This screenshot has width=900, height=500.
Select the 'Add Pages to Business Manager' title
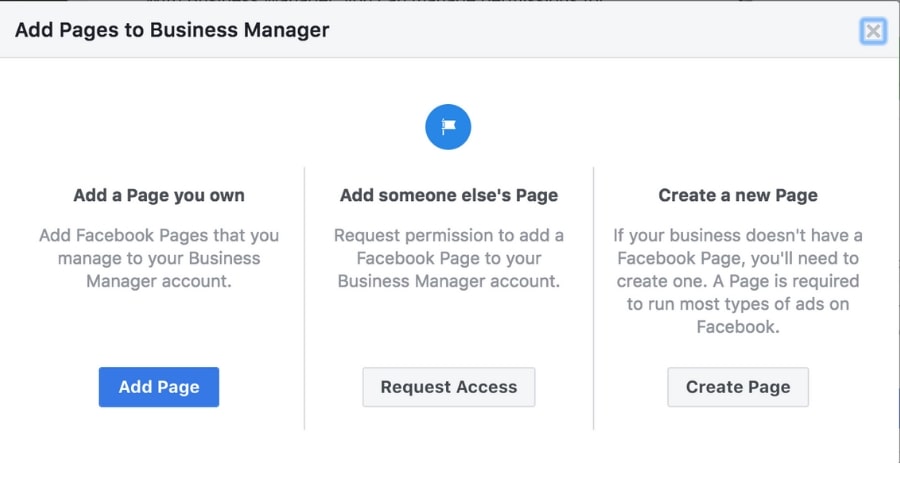click(172, 30)
